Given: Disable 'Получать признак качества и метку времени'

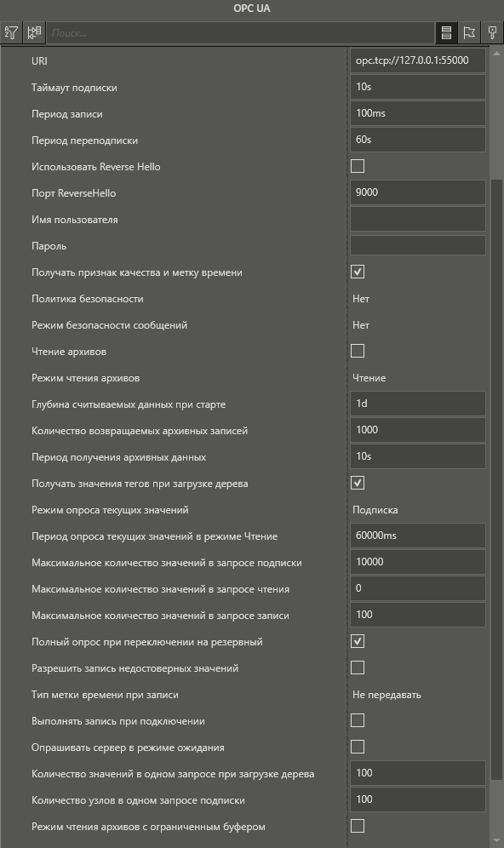Looking at the screenshot, I should tap(357, 272).
